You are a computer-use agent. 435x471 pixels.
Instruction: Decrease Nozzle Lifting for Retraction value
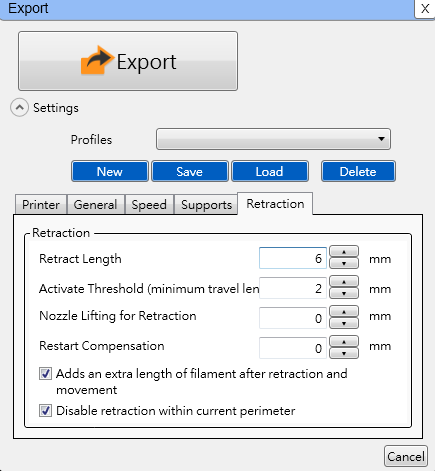pyautogui.click(x=344, y=323)
